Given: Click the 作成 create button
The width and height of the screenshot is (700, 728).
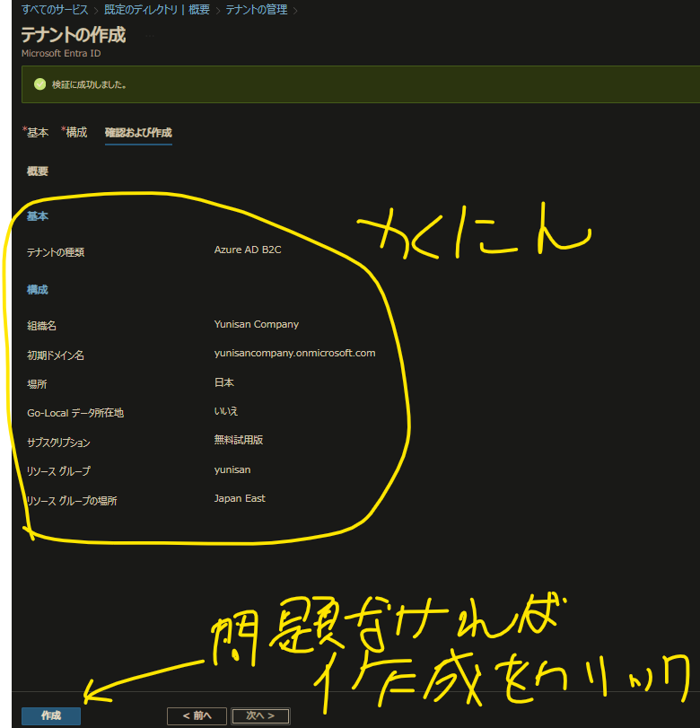Looking at the screenshot, I should point(51,715).
